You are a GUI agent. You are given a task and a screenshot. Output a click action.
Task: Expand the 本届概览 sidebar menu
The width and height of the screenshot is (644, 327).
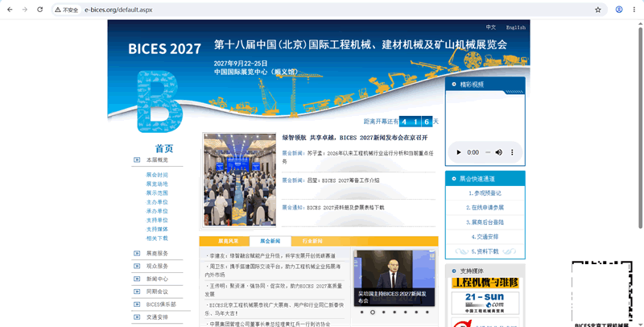click(x=157, y=159)
